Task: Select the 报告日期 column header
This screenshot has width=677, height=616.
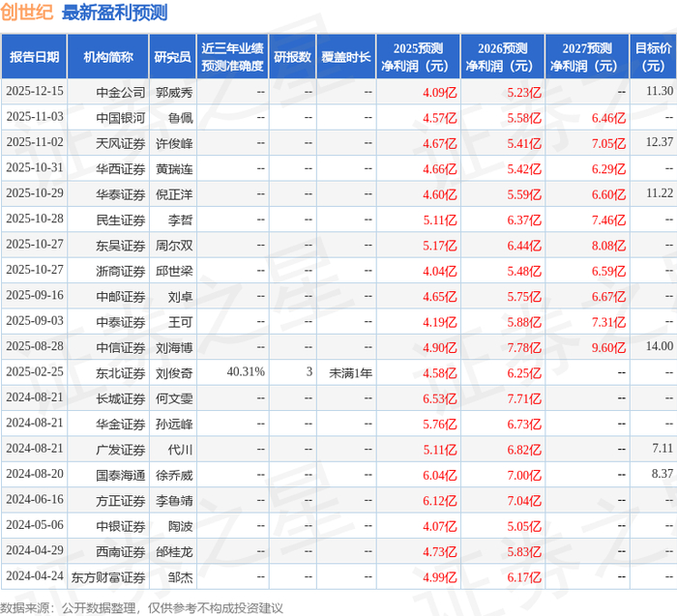Action: (34, 56)
